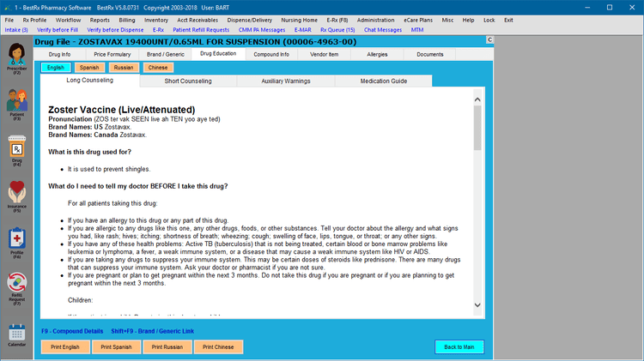This screenshot has width=644, height=361.
Task: Switch to the Drug Info tab
Action: point(59,55)
